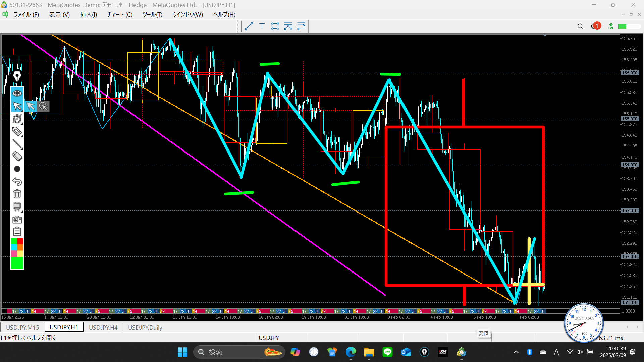Select the eraser tool in the palette

click(x=17, y=156)
